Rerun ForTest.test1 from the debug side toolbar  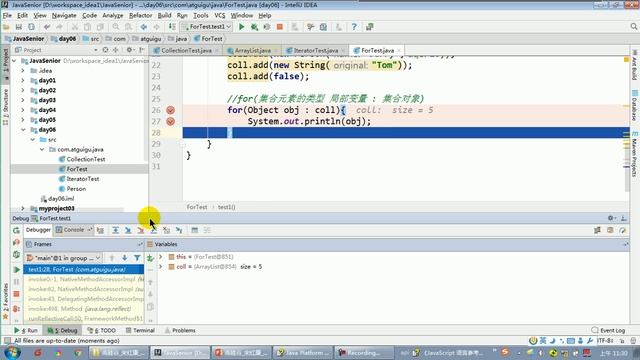pos(16,230)
